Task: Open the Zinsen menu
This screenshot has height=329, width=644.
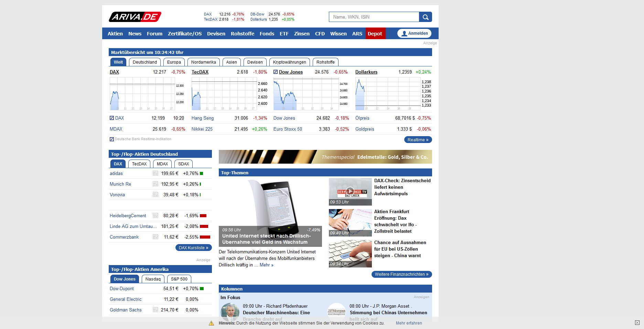Action: click(x=302, y=33)
